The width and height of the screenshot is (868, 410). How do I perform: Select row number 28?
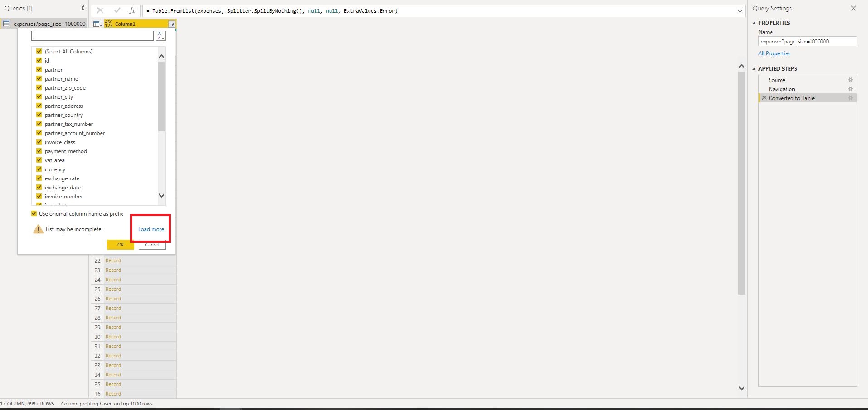tap(97, 318)
